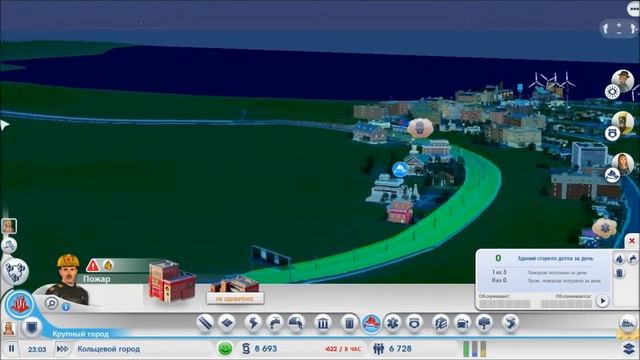Viewport: 640px width, 360px height.
Task: Open the flame icon in fire panel
Action: [620, 258]
